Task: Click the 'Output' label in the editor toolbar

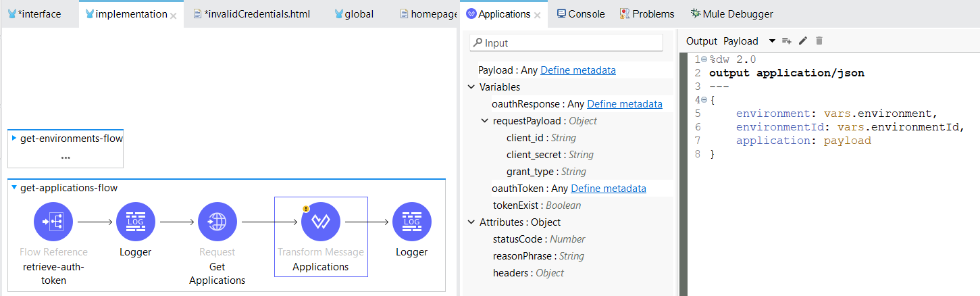Action: tap(701, 41)
